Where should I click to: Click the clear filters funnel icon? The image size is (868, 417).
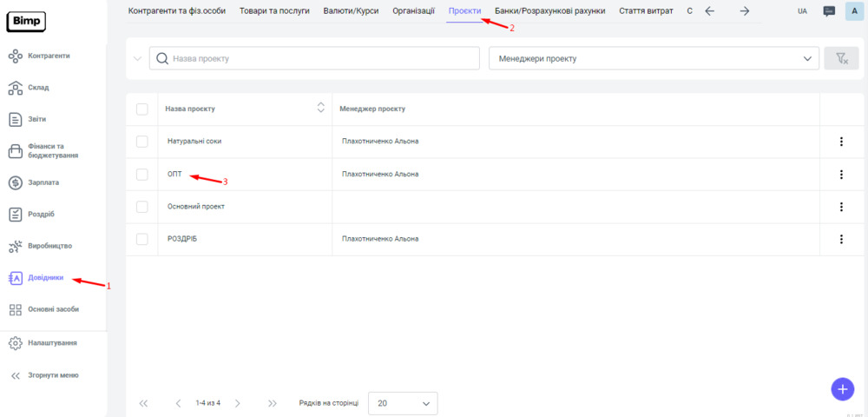tap(840, 58)
